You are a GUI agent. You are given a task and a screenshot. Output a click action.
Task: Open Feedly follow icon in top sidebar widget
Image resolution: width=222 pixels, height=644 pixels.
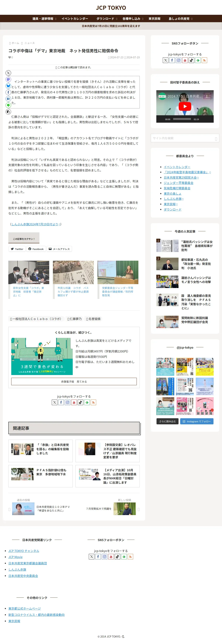(198, 60)
